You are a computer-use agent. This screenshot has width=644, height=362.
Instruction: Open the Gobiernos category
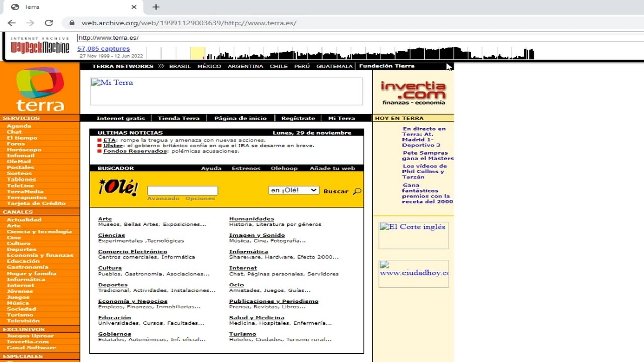[114, 334]
